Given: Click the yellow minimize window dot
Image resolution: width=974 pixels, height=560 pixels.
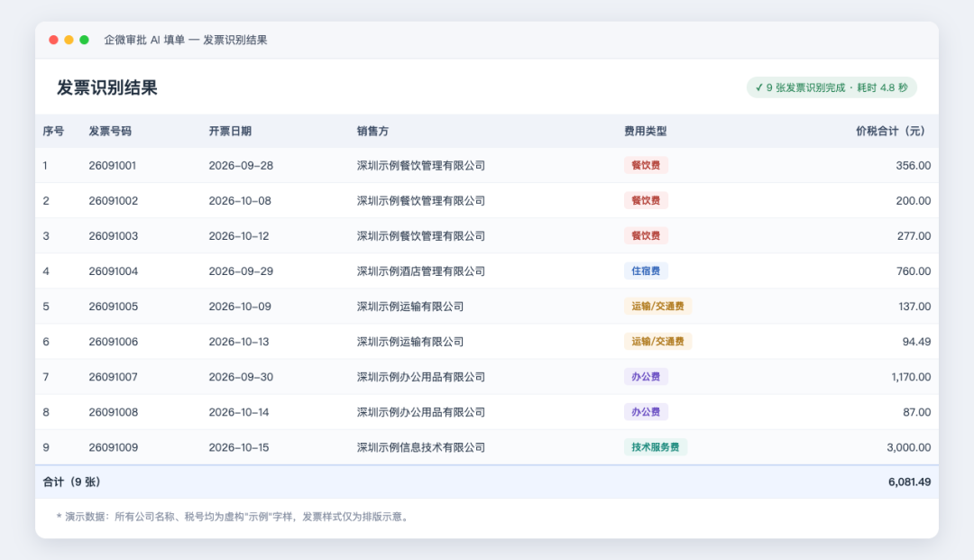Looking at the screenshot, I should [69, 40].
